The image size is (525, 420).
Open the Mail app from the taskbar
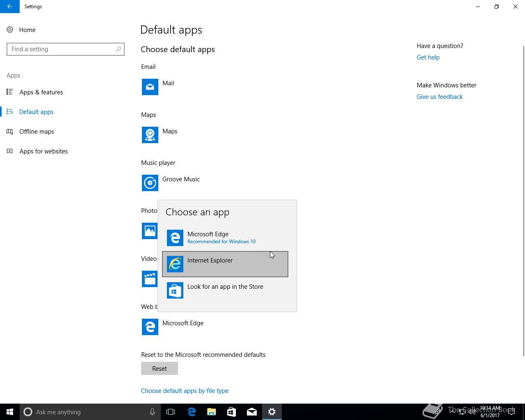(252, 412)
